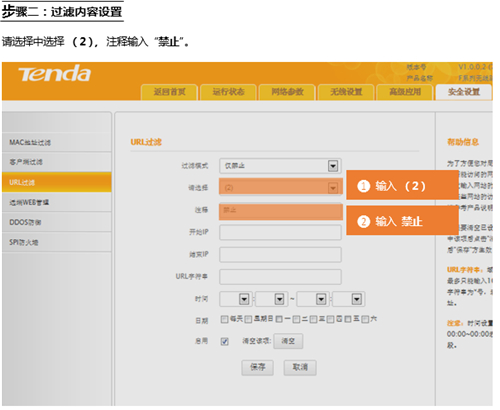Click the 结束IP input field
The height and width of the screenshot is (410, 500).
280,255
